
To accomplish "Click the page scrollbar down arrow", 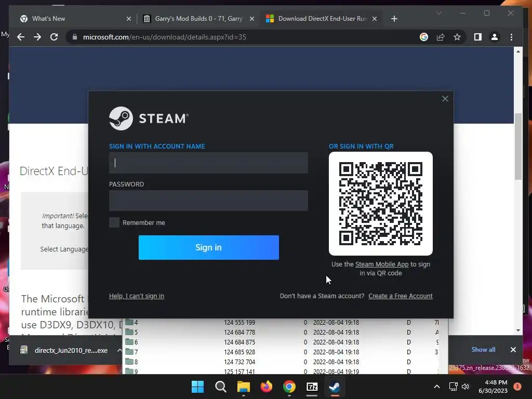I will click(x=518, y=330).
